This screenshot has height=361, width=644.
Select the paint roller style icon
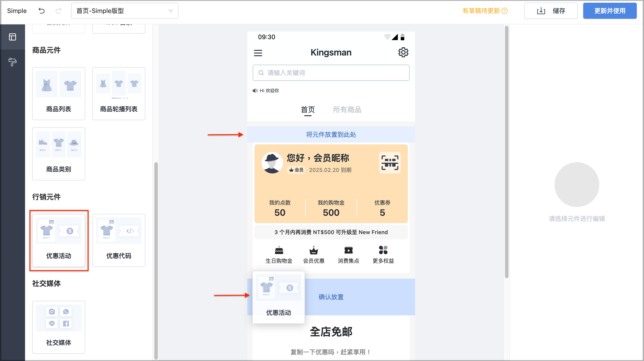13,62
